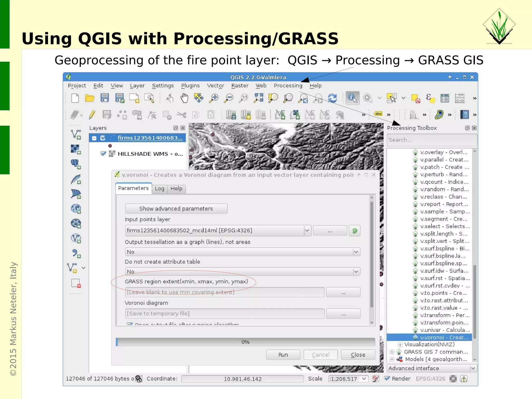Screen dimensions: 532x399
Task: Click the abc labeling toolbar icon
Action: (378, 114)
